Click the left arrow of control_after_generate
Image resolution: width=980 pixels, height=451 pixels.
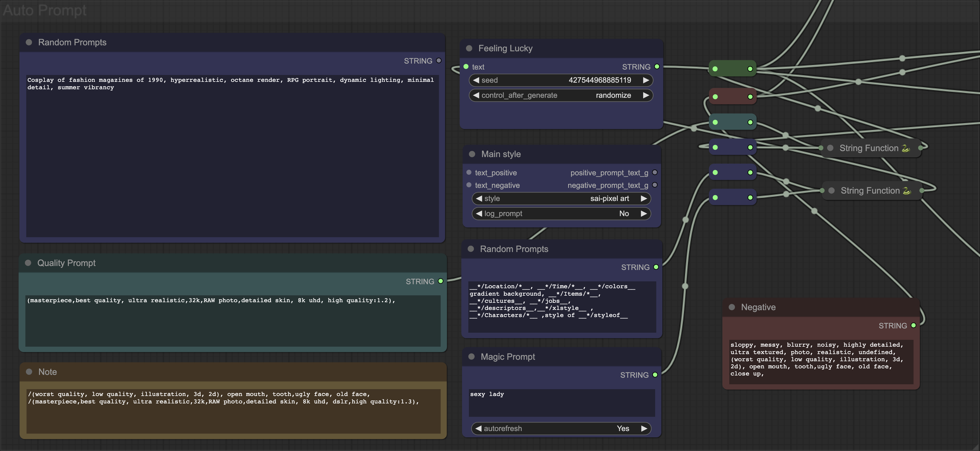click(x=476, y=95)
